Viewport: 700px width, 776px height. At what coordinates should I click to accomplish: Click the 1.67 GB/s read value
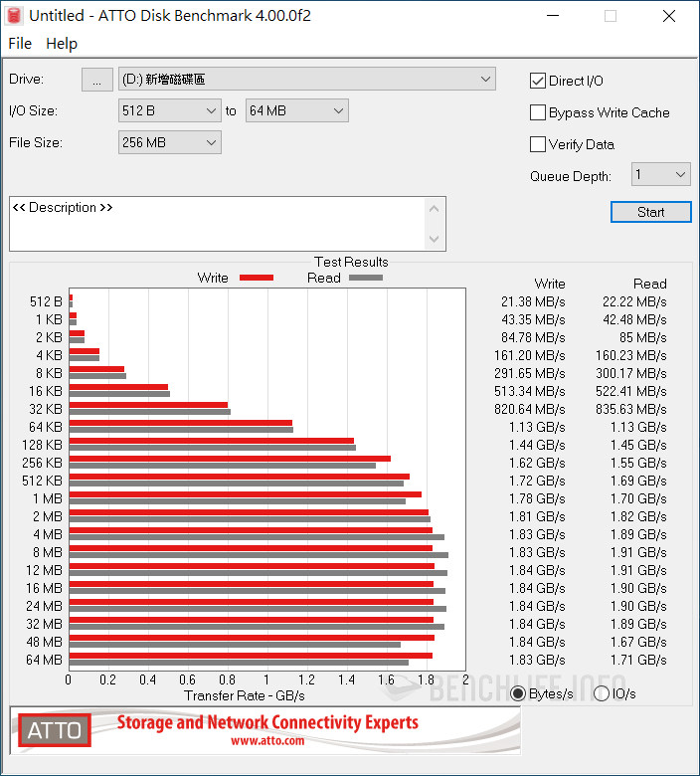tap(638, 642)
